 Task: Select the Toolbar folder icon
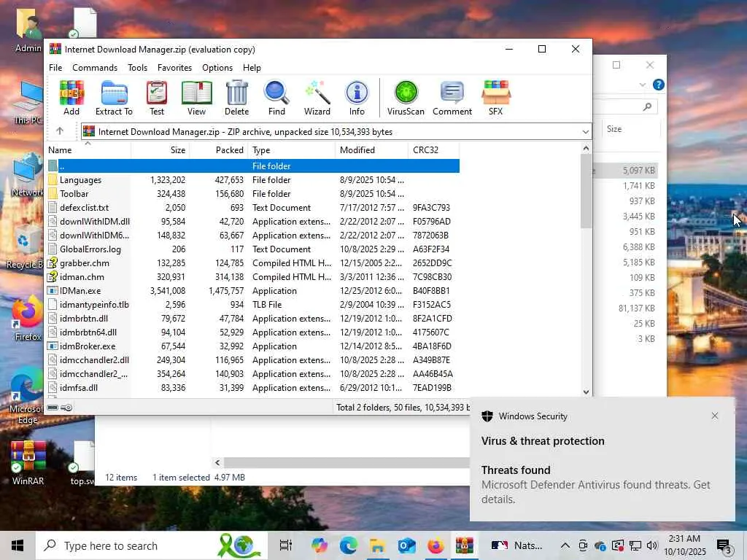tap(53, 194)
